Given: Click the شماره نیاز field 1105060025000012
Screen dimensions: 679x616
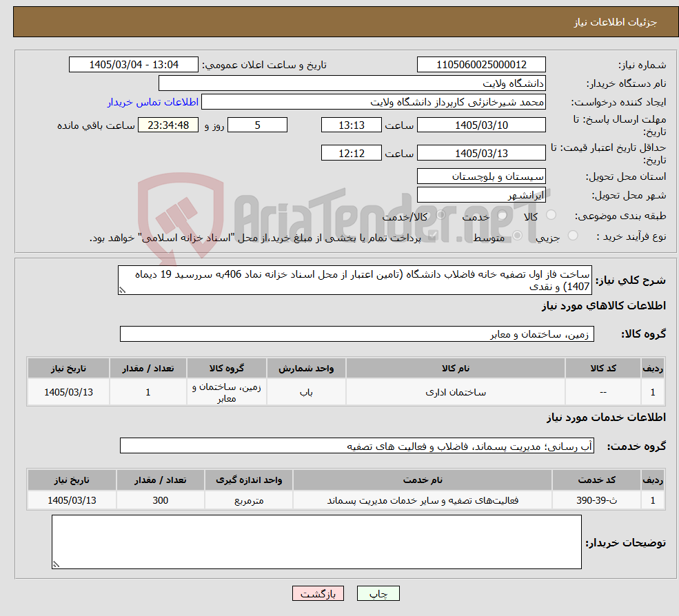Looking at the screenshot, I should click(x=481, y=65).
